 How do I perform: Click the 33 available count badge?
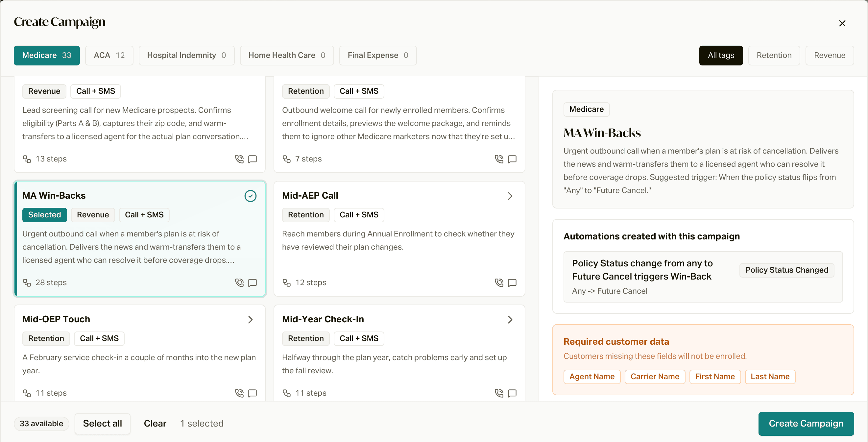coord(41,424)
